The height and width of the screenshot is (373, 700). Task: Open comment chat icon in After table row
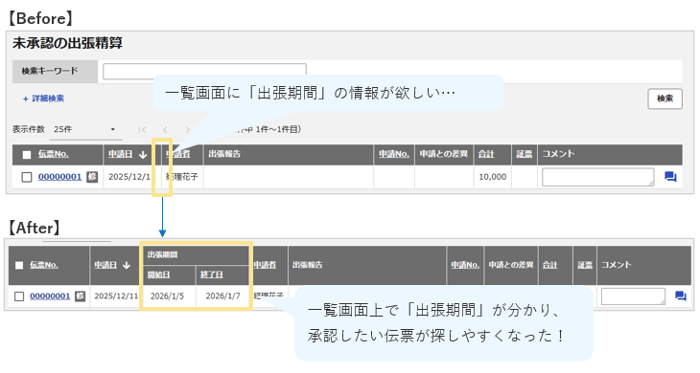(x=680, y=296)
